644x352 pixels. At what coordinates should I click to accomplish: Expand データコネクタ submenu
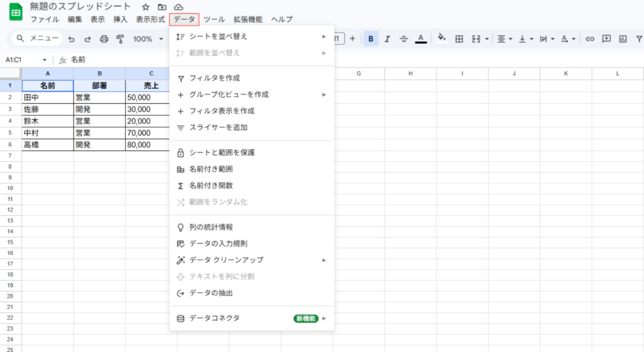(252, 318)
